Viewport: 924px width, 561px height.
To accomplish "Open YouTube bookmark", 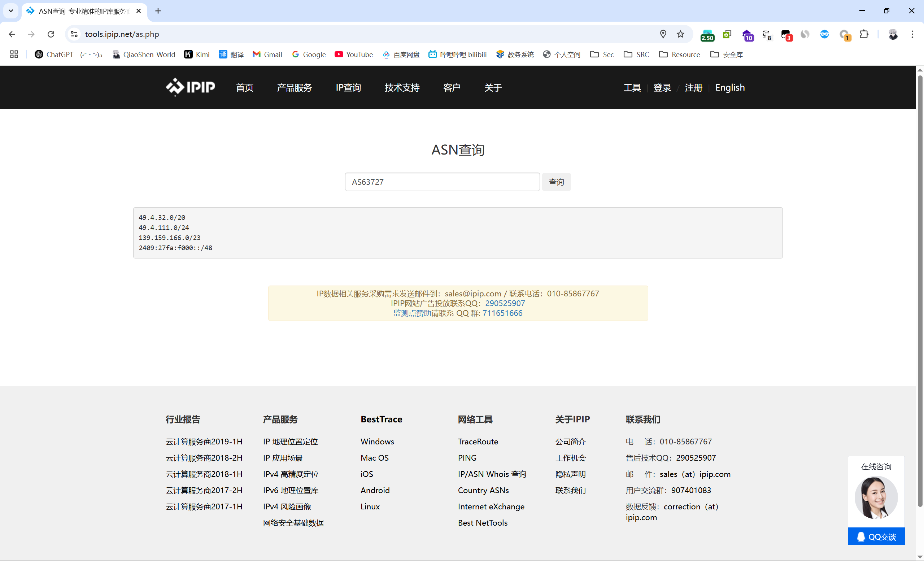I will (353, 55).
